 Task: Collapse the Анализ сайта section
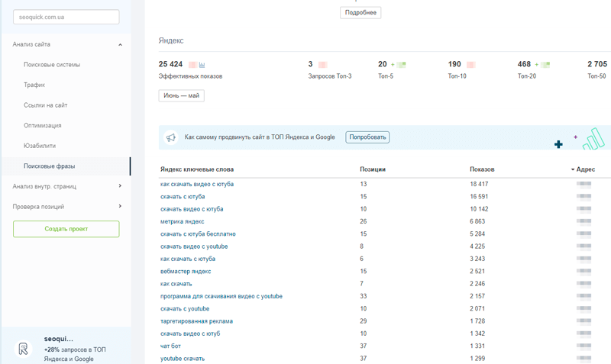[120, 45]
